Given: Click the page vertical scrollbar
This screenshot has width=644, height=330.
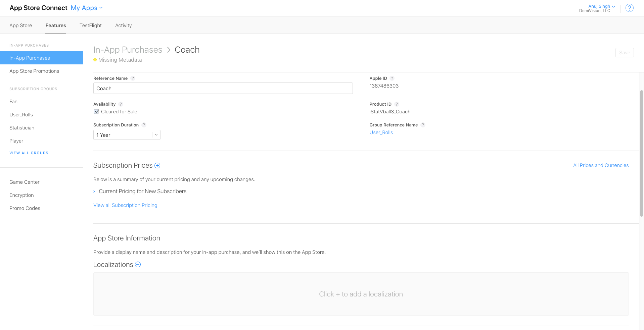Looking at the screenshot, I should (642, 153).
